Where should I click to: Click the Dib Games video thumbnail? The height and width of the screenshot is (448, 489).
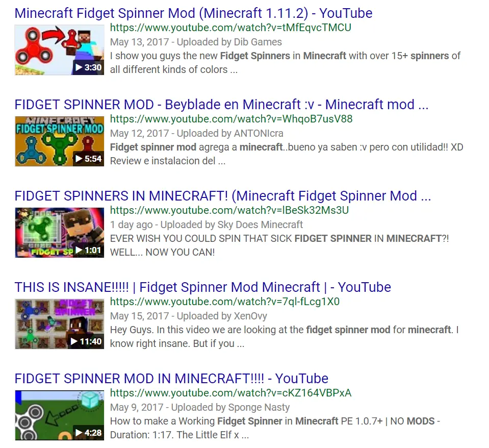click(60, 50)
